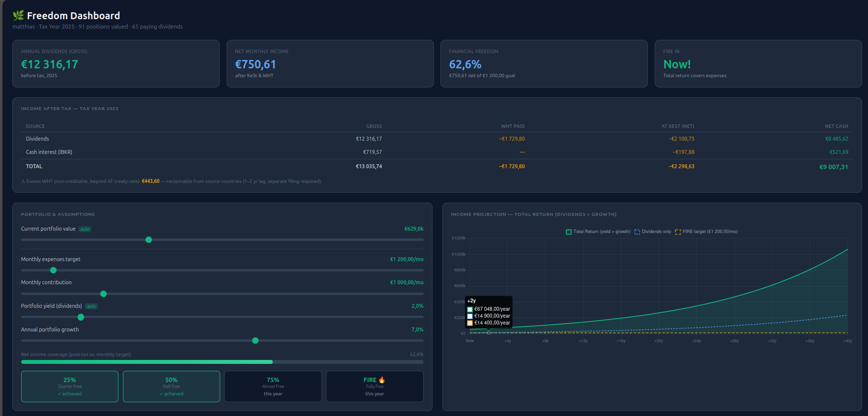Click the total net cash €9 007,31
This screenshot has width=868, height=416.
[x=834, y=167]
